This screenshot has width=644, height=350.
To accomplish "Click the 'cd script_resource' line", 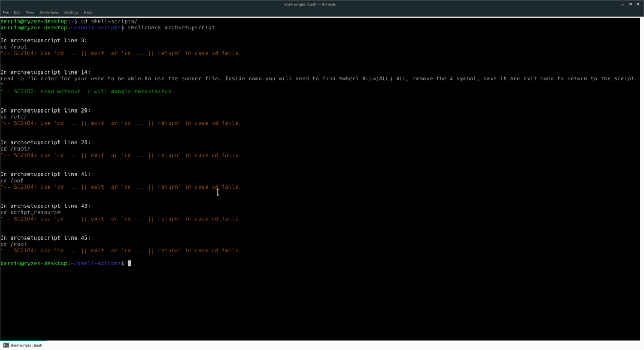I will (x=30, y=212).
